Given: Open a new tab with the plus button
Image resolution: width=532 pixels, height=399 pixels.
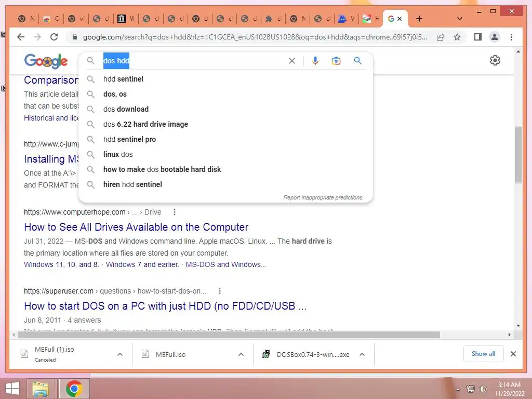Looking at the screenshot, I should point(419,19).
